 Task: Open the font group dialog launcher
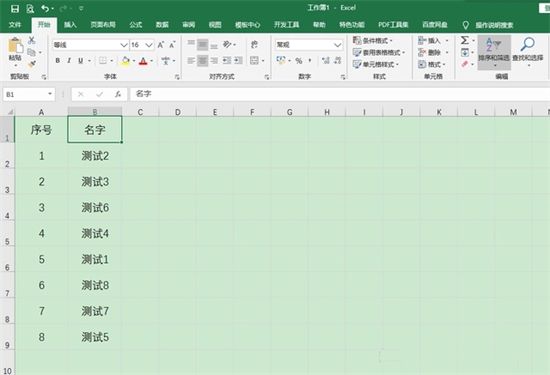pyautogui.click(x=177, y=77)
